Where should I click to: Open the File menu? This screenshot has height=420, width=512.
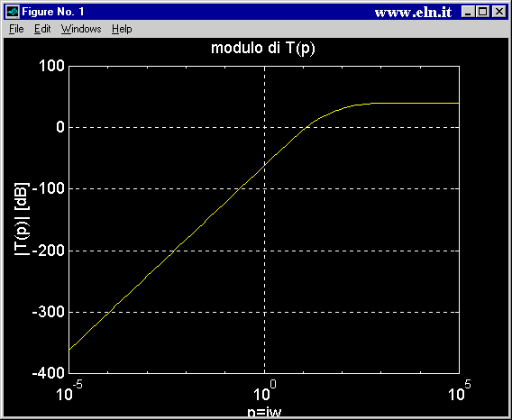[16, 29]
